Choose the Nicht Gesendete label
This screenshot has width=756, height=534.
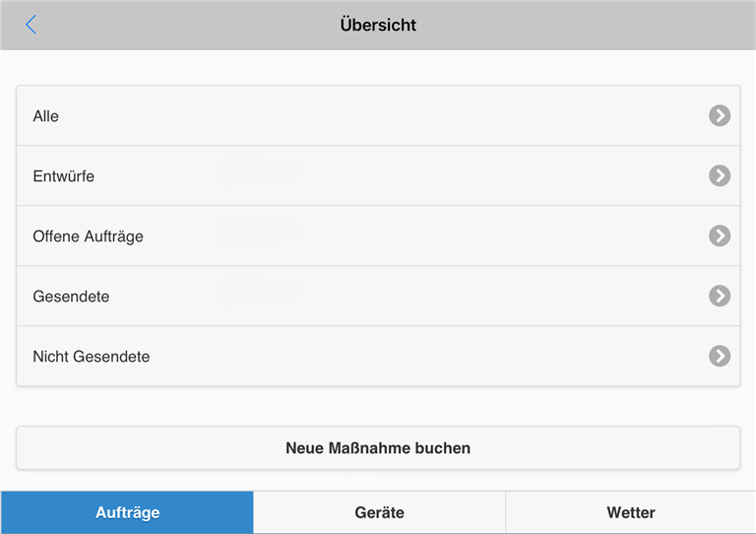point(92,357)
